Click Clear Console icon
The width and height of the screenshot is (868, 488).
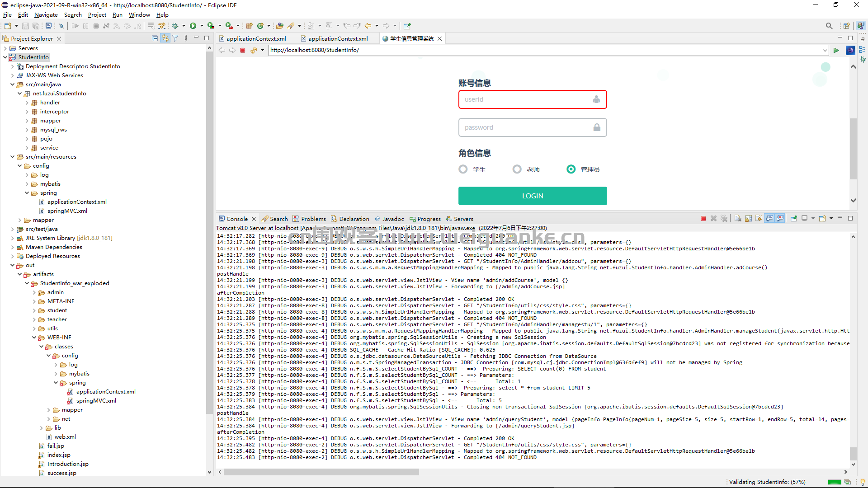[x=738, y=219]
